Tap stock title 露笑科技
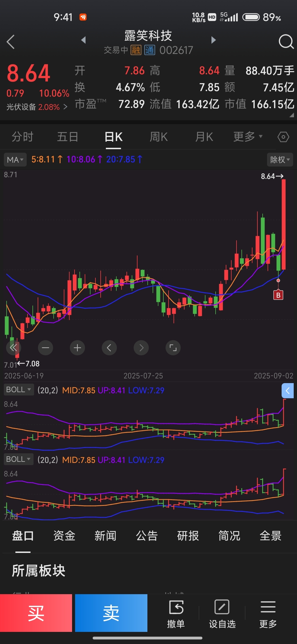 pos(148,36)
